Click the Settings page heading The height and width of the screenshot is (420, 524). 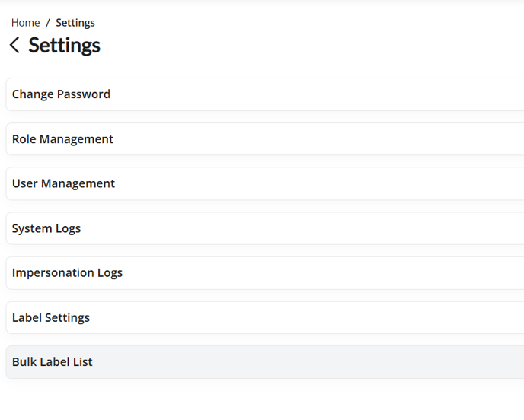point(64,46)
